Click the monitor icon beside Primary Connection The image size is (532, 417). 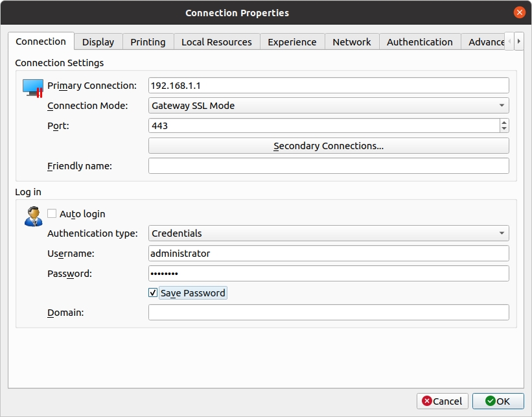(x=32, y=87)
